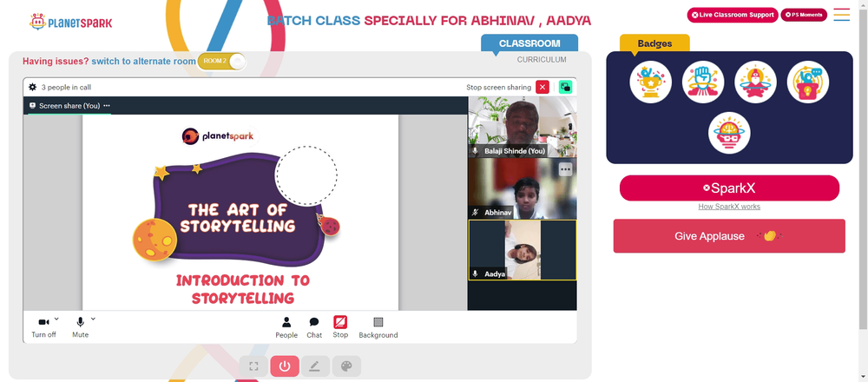Toggle the alternate room ROOM 2 switch
The width and height of the screenshot is (868, 382).
pyautogui.click(x=221, y=61)
